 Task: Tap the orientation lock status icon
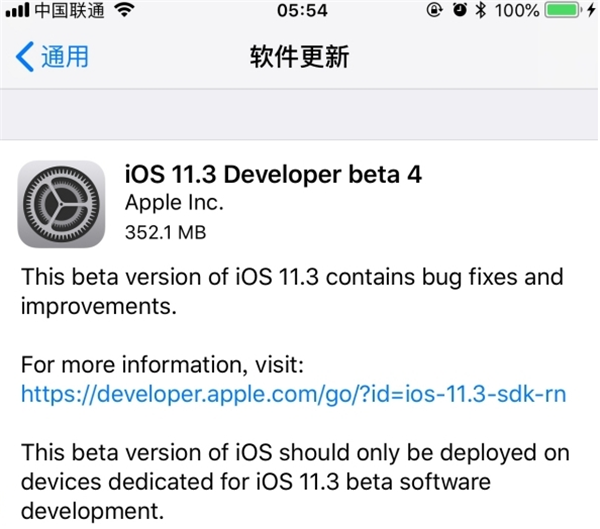[x=434, y=11]
